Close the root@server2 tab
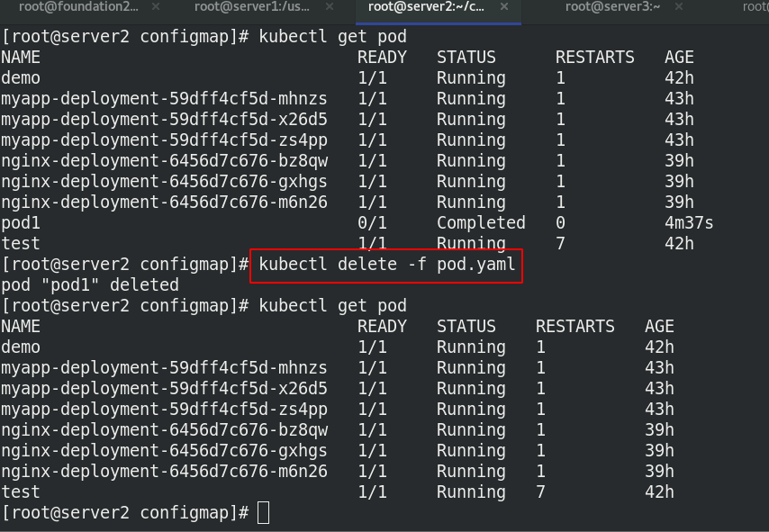 click(503, 7)
